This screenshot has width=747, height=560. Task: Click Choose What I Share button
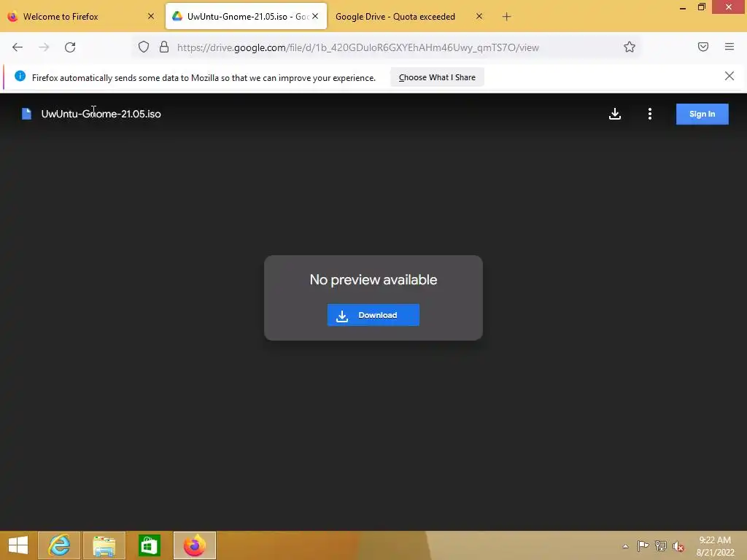click(x=437, y=77)
